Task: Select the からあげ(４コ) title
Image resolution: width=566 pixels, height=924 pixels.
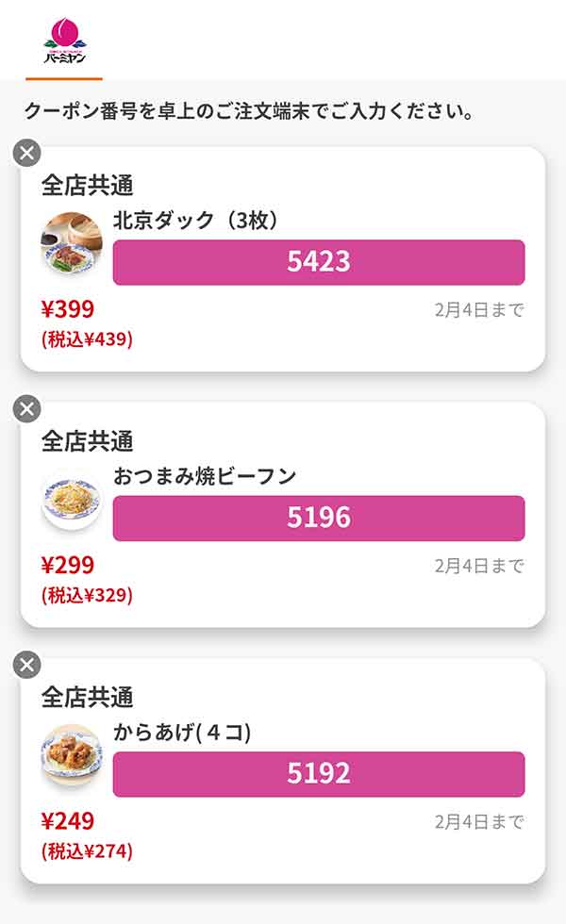Action: coord(182,732)
